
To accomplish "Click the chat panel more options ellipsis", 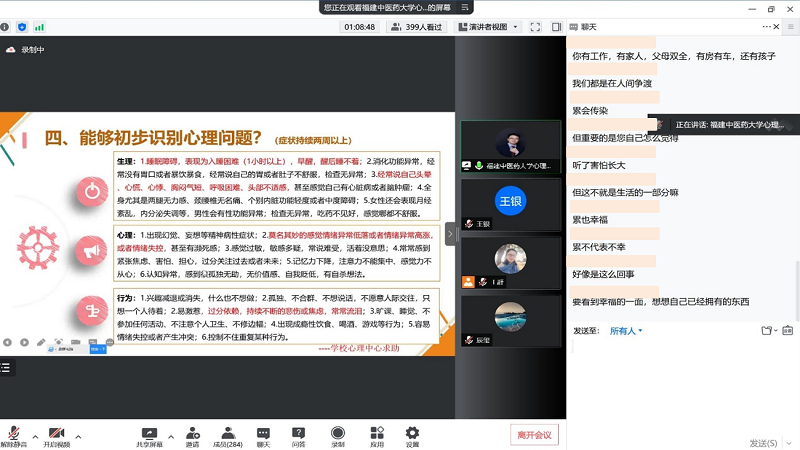I will (766, 27).
